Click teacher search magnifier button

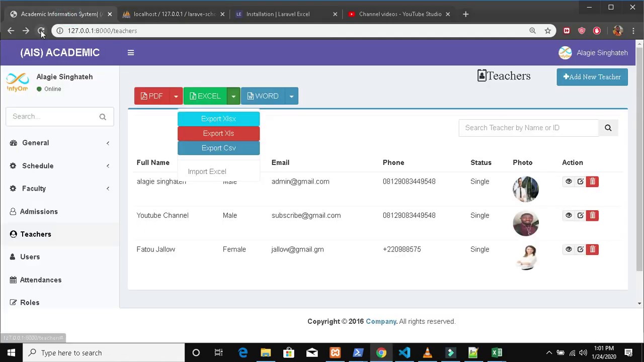pyautogui.click(x=608, y=128)
